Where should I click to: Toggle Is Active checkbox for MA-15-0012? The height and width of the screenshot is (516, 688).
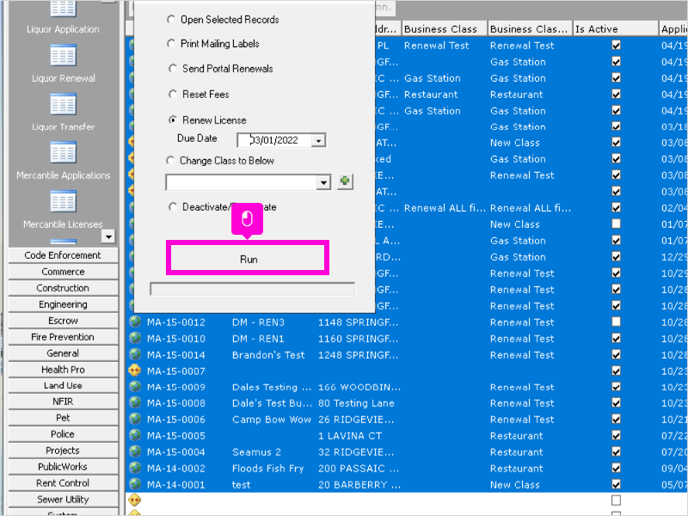point(616,322)
